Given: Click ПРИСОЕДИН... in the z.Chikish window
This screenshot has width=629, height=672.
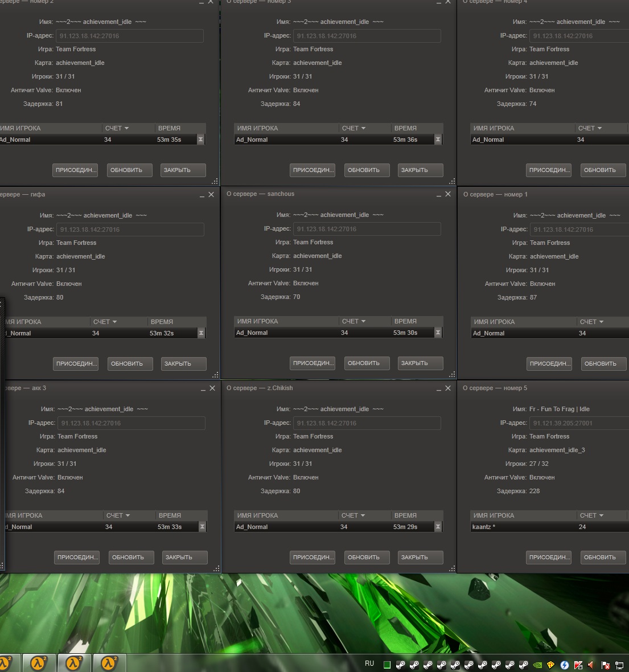Looking at the screenshot, I should click(x=313, y=558).
